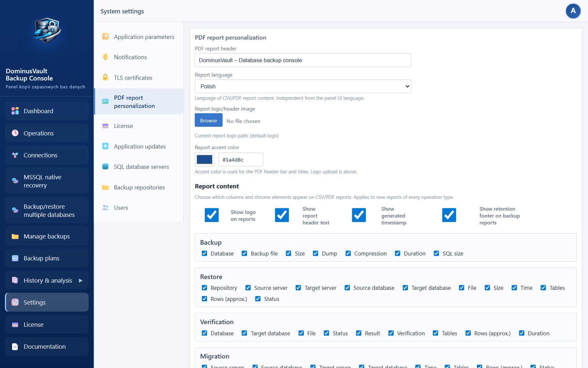Select Settings in the main sidebar

pyautogui.click(x=47, y=302)
